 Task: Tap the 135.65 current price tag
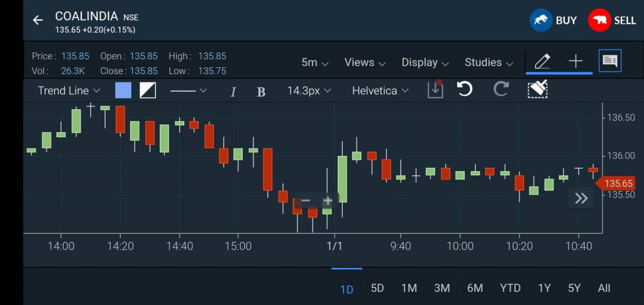tap(615, 183)
